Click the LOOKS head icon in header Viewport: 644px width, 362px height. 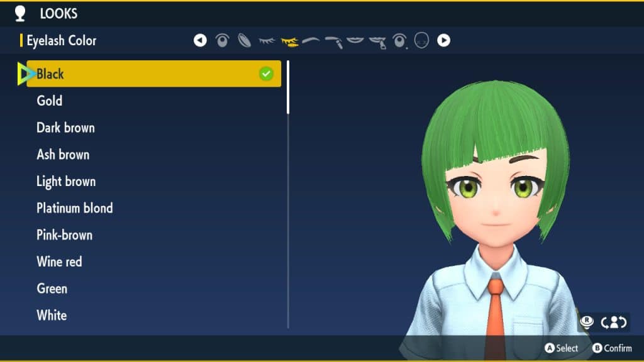pyautogui.click(x=20, y=14)
